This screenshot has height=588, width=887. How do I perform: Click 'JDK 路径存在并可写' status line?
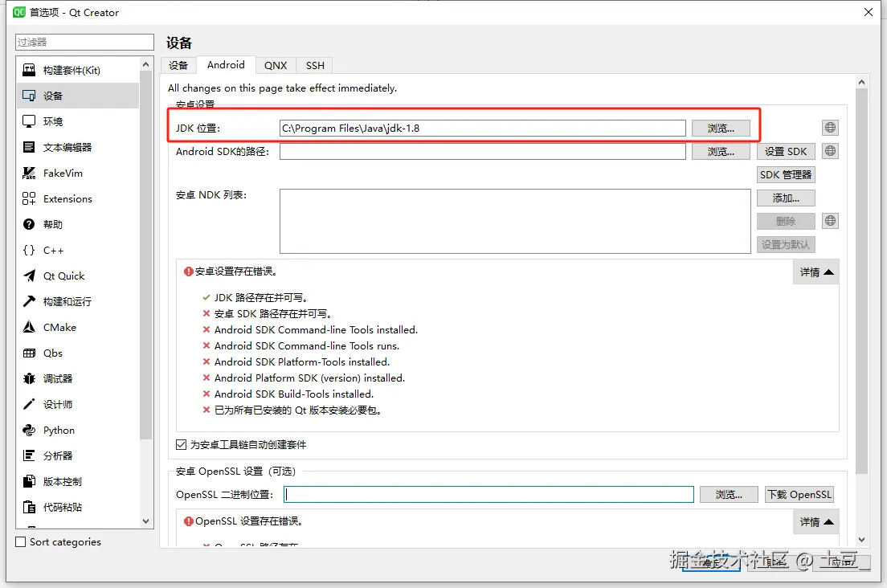[x=260, y=298]
